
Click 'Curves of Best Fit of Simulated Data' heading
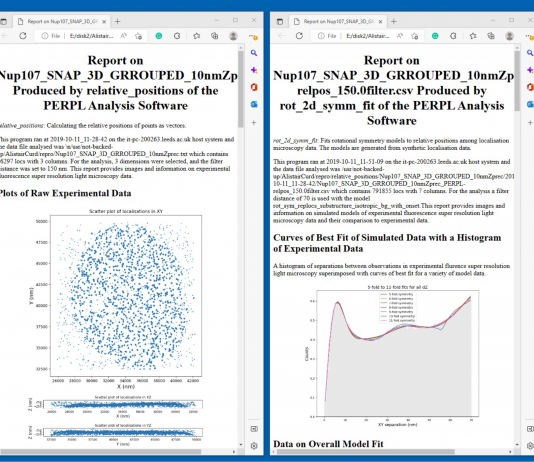pyautogui.click(x=387, y=243)
